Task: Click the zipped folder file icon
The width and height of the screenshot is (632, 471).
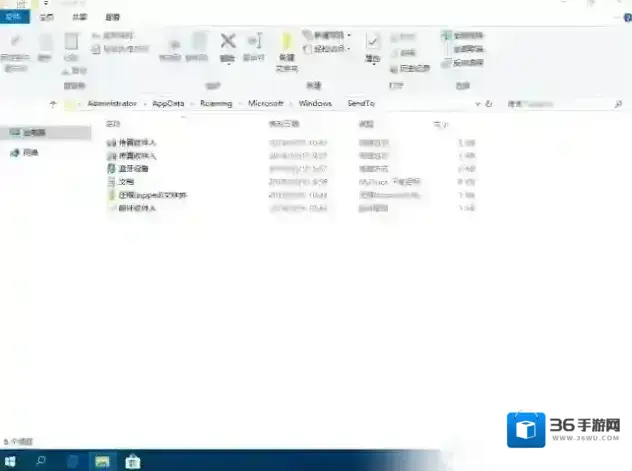Action: point(112,195)
